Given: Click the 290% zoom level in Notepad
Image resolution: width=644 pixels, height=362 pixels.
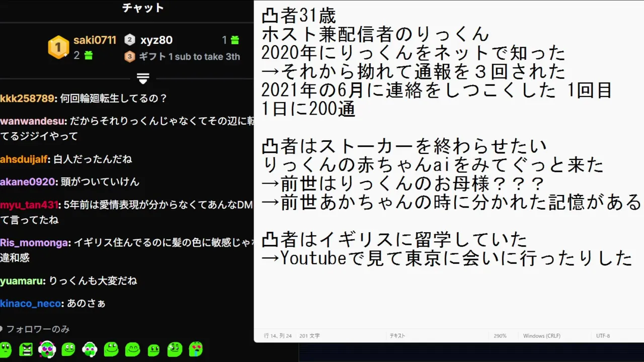Looking at the screenshot, I should pyautogui.click(x=500, y=336).
